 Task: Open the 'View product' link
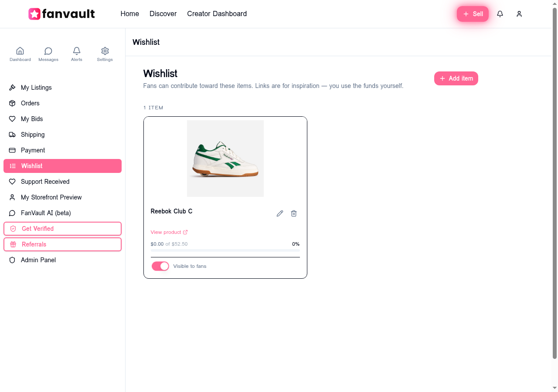click(169, 232)
